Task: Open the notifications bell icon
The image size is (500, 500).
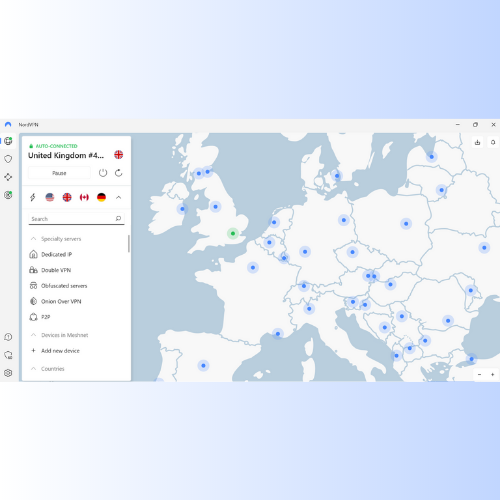Action: [x=493, y=142]
